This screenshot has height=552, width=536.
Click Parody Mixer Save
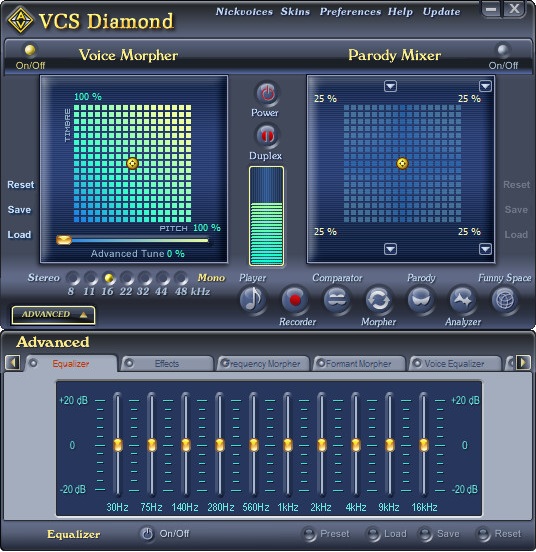point(516,210)
